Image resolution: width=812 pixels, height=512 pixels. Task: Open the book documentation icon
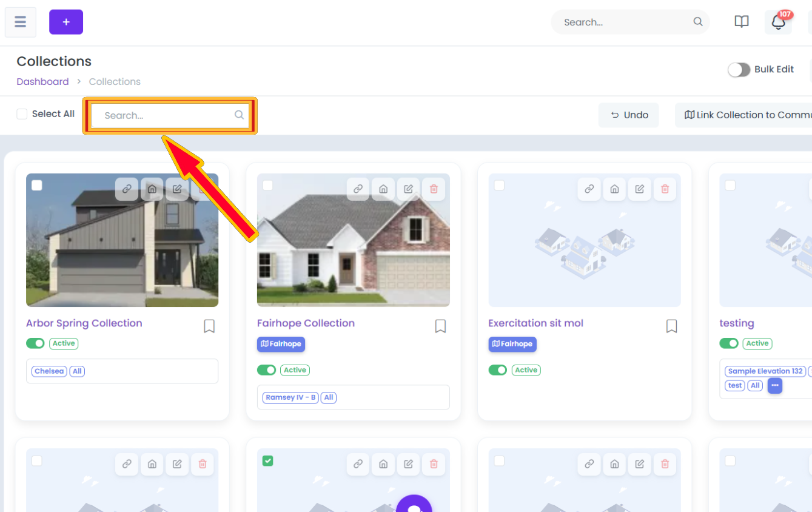pos(742,22)
